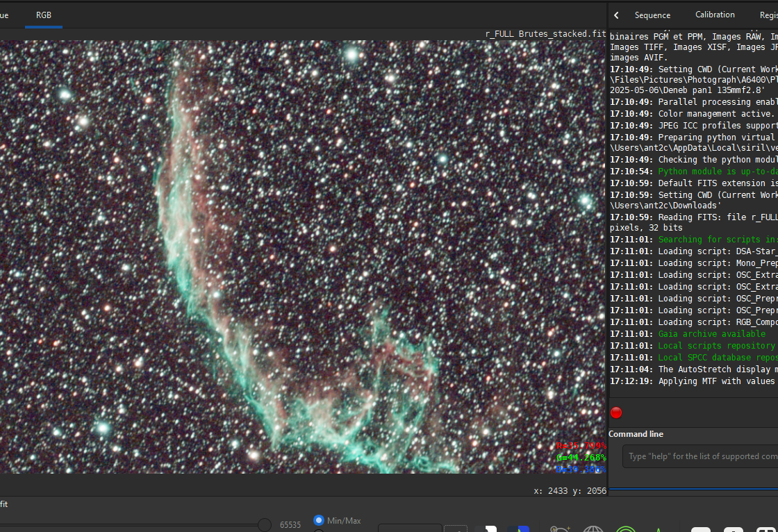Click the 'Default FITS extension' log line
Image resolution: width=778 pixels, height=532 pixels.
pos(694,183)
